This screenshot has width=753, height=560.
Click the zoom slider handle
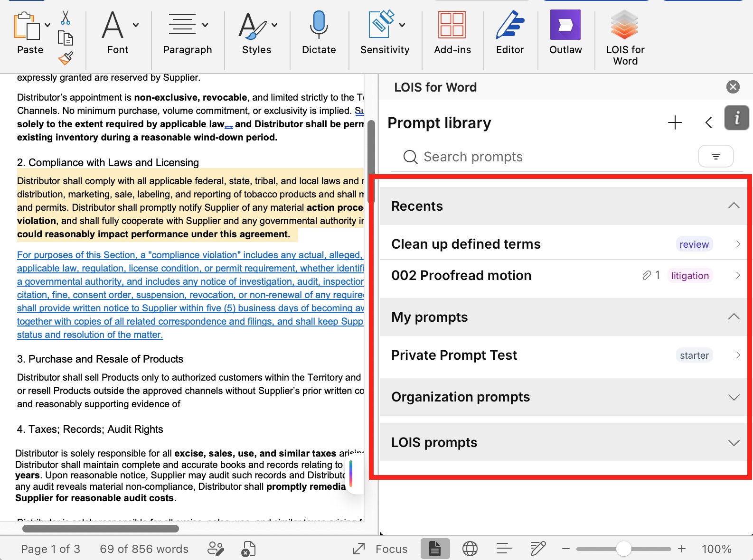click(x=623, y=549)
